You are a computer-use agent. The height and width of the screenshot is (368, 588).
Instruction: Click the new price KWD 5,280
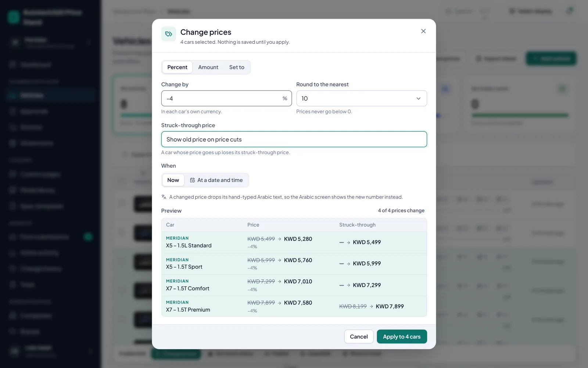point(298,239)
